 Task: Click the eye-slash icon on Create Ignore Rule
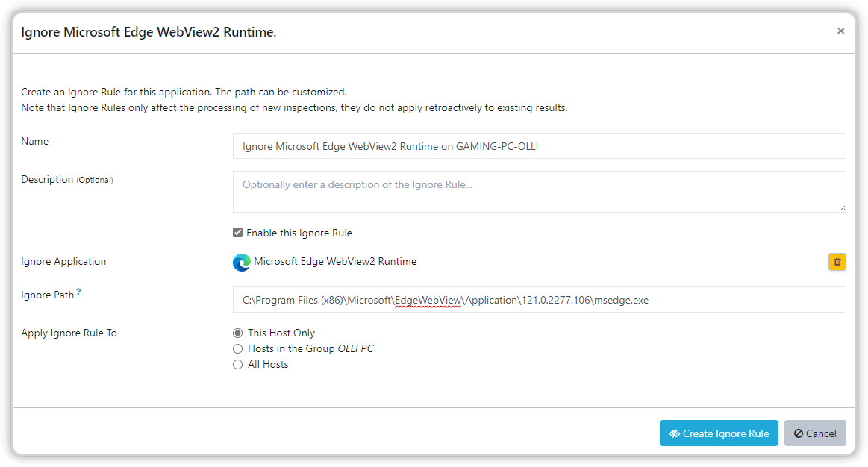[x=674, y=433]
